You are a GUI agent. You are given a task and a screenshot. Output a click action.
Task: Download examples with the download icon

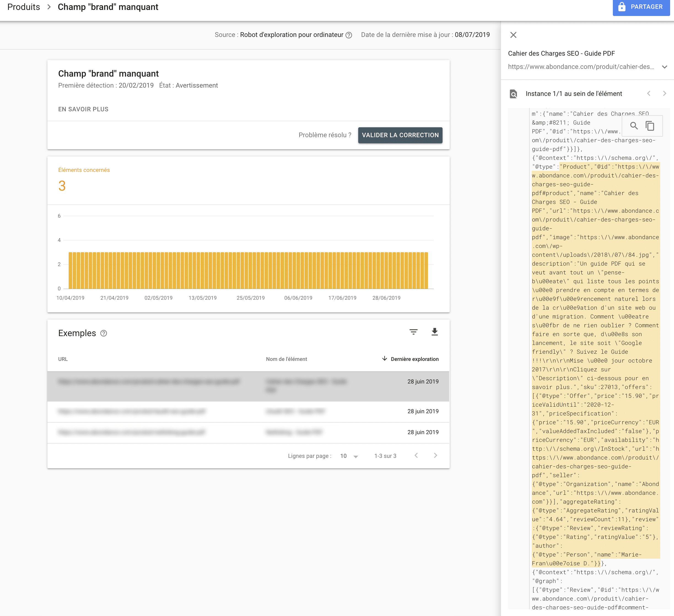coord(434,332)
